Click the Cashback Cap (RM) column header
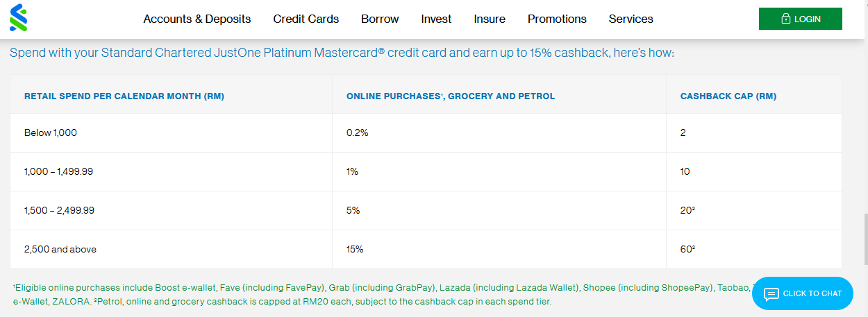 click(728, 96)
